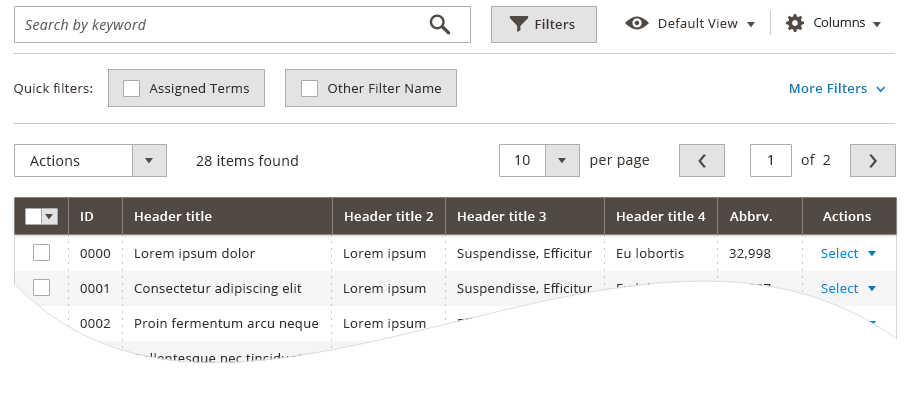Enable the Other Filter Name checkbox
The image size is (908, 400).
pyautogui.click(x=309, y=88)
